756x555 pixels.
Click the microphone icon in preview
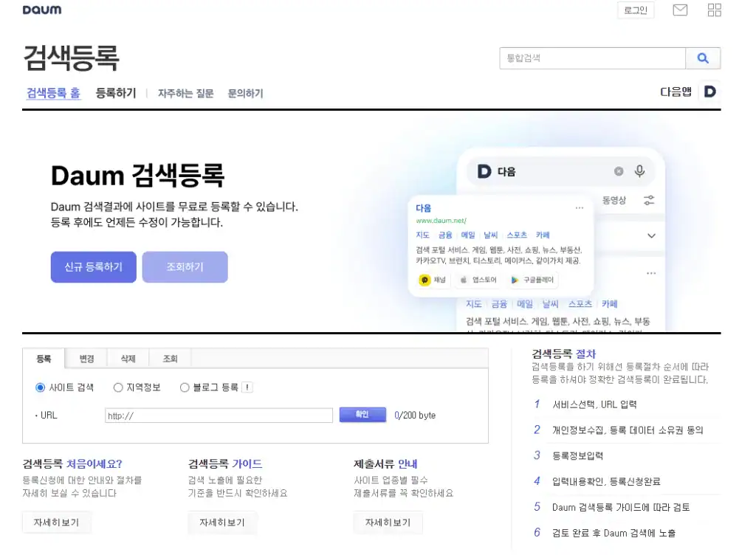pyautogui.click(x=639, y=171)
